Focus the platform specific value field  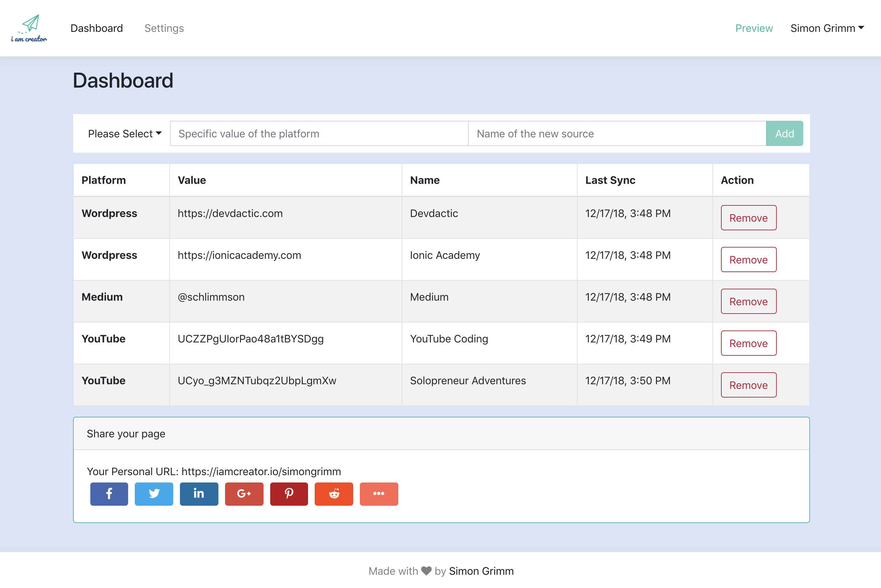pos(319,133)
